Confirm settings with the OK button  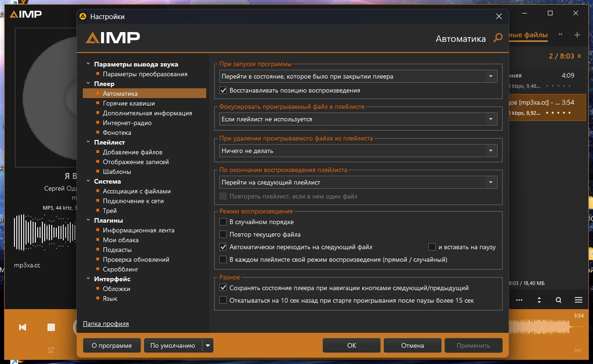point(351,345)
